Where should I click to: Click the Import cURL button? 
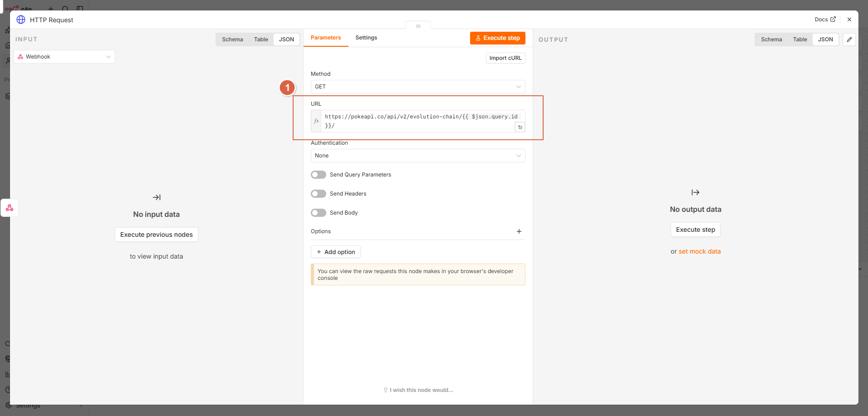(x=505, y=58)
